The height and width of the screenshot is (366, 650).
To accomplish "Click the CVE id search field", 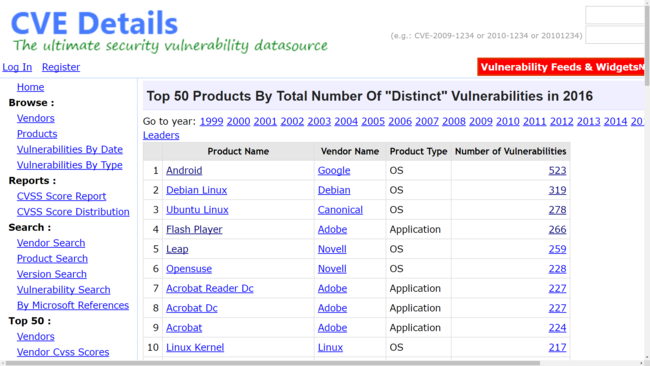I will pos(615,35).
